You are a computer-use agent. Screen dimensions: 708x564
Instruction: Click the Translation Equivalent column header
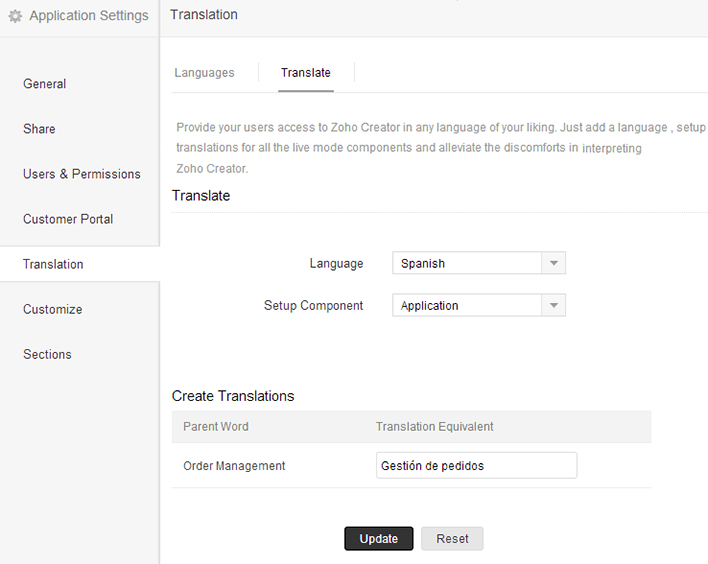click(435, 426)
